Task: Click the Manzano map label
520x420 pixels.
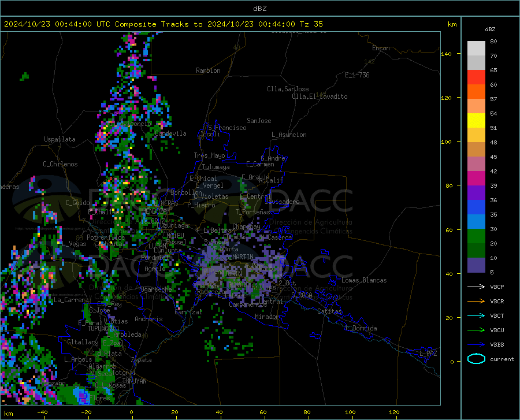Action: [54, 383]
